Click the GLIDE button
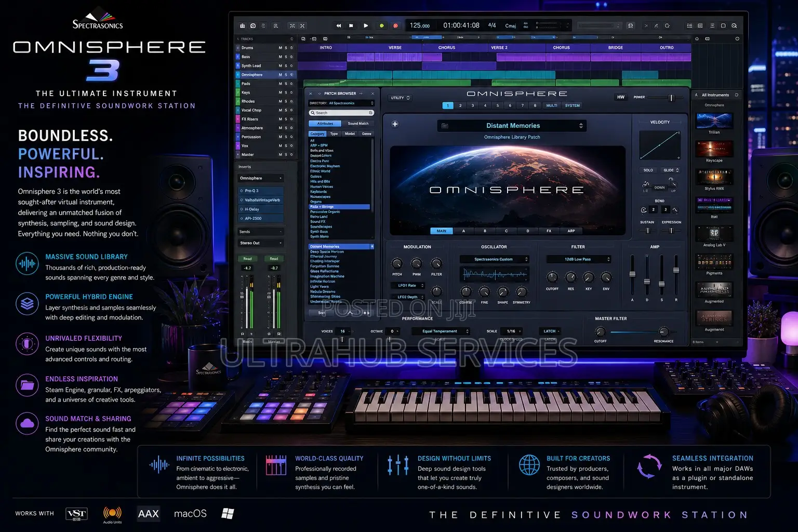This screenshot has width=798, height=532. tap(670, 170)
